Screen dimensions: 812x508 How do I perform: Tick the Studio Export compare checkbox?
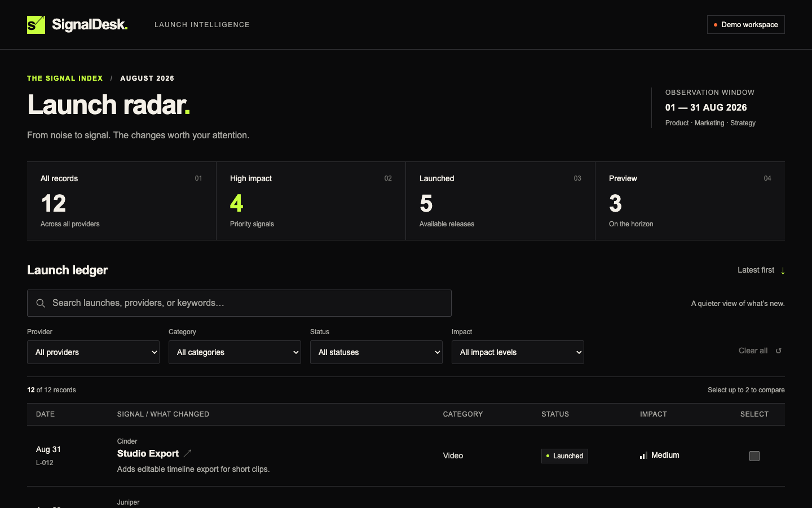(754, 456)
